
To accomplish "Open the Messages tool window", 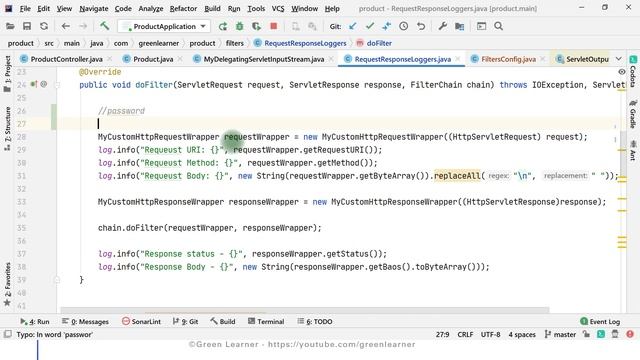I will [85, 322].
